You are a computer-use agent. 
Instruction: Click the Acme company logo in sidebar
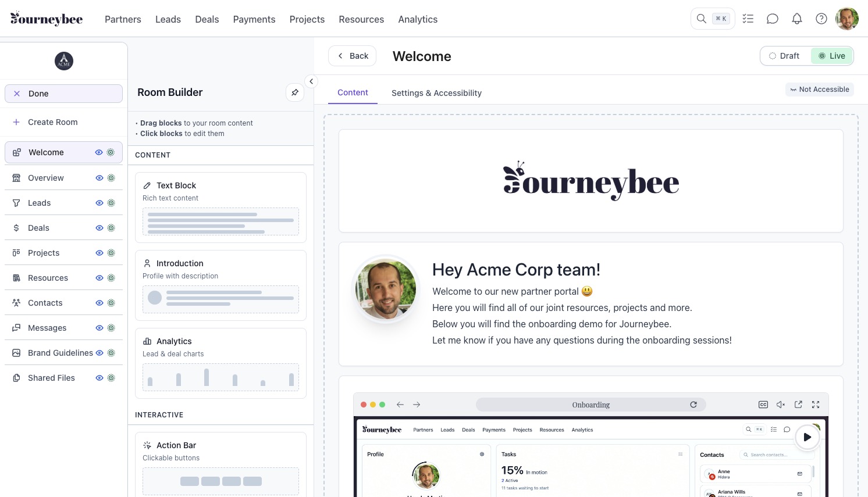[x=64, y=61]
